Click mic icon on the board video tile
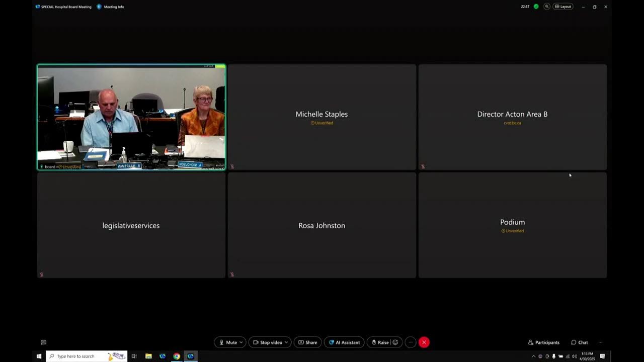 point(42,166)
